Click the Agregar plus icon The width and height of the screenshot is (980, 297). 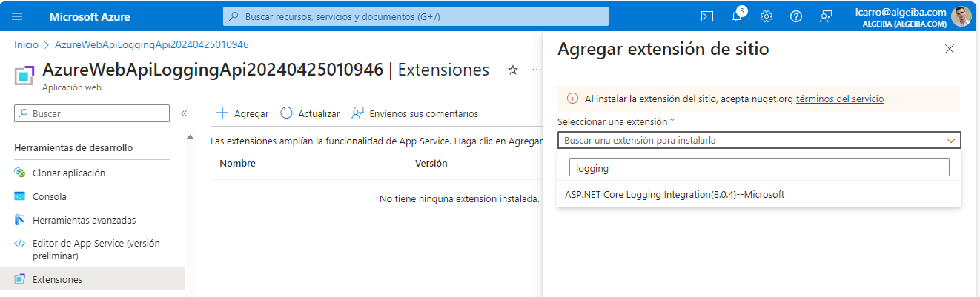[222, 113]
